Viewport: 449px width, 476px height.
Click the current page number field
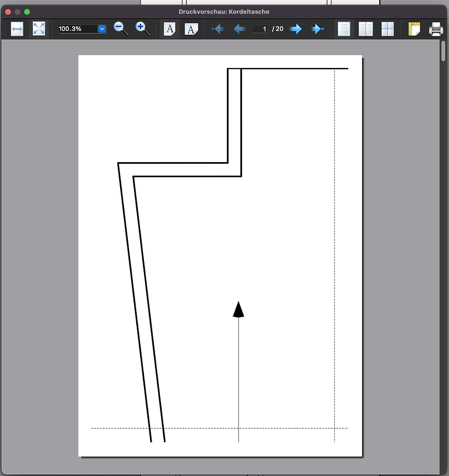(x=260, y=29)
